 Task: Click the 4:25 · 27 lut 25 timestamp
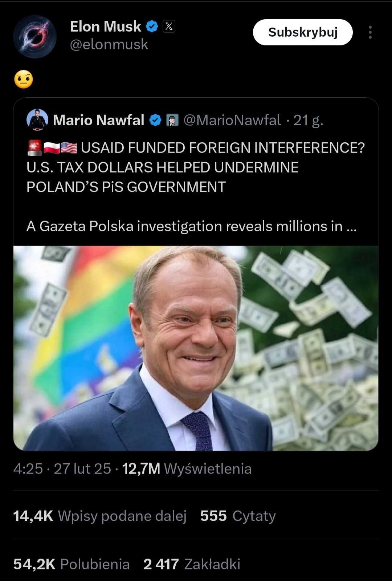(x=62, y=469)
